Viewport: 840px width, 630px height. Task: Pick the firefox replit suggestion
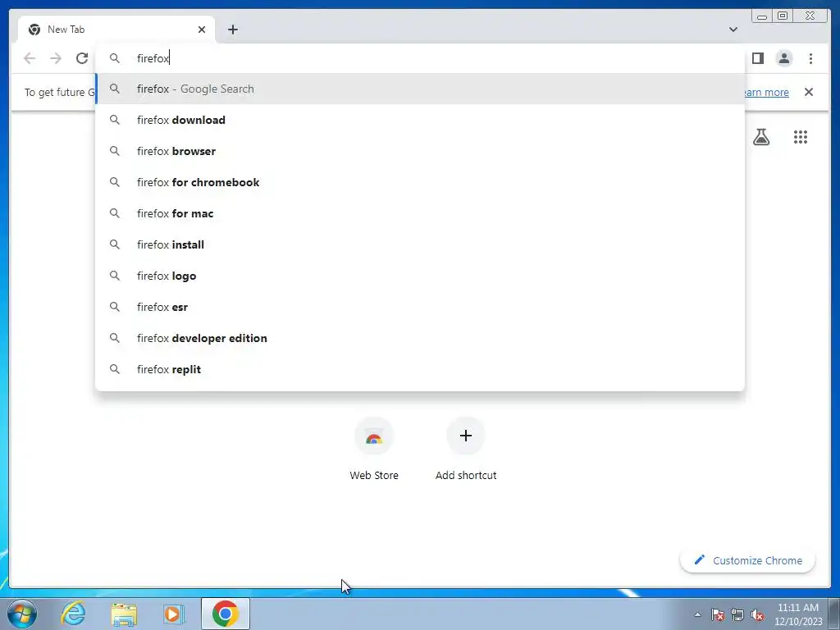[x=420, y=369]
